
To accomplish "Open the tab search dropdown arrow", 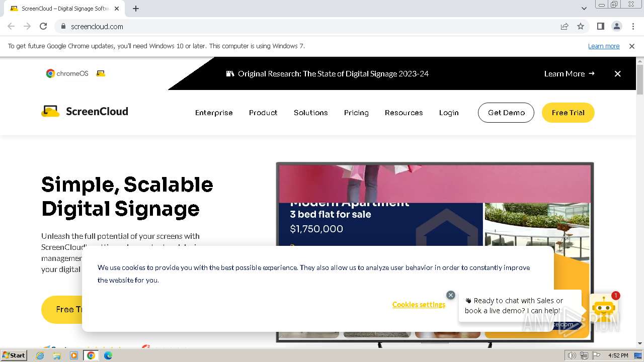I will tap(584, 9).
